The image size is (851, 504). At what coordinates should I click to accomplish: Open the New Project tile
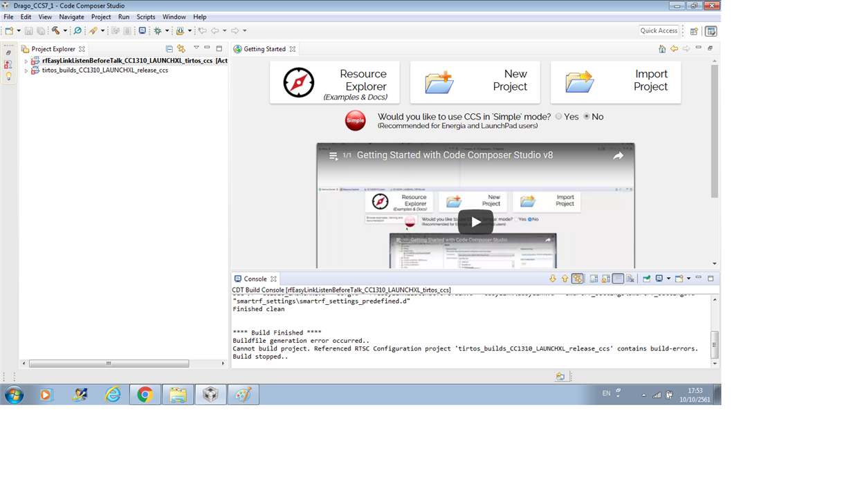(x=475, y=82)
